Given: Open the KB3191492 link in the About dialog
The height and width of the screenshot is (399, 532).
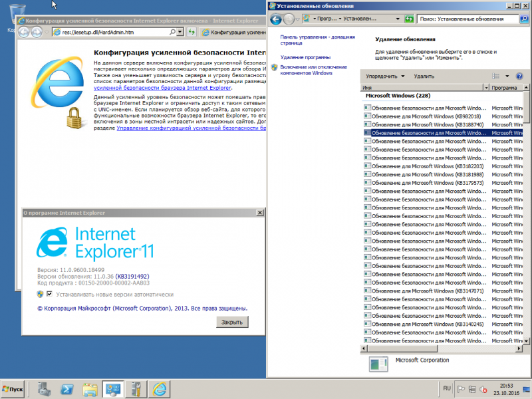Looking at the screenshot, I should point(132,277).
